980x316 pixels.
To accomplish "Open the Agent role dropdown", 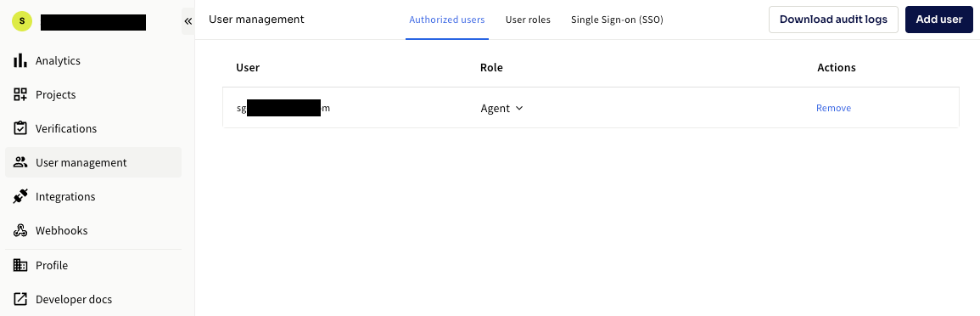I will pos(501,108).
